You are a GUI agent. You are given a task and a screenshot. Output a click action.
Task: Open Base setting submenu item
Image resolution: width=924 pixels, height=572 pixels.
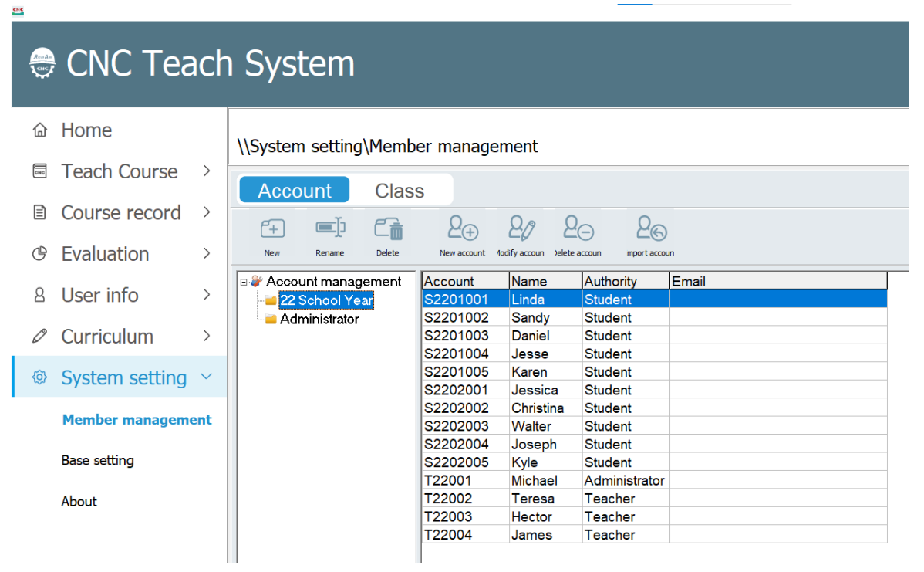point(97,461)
